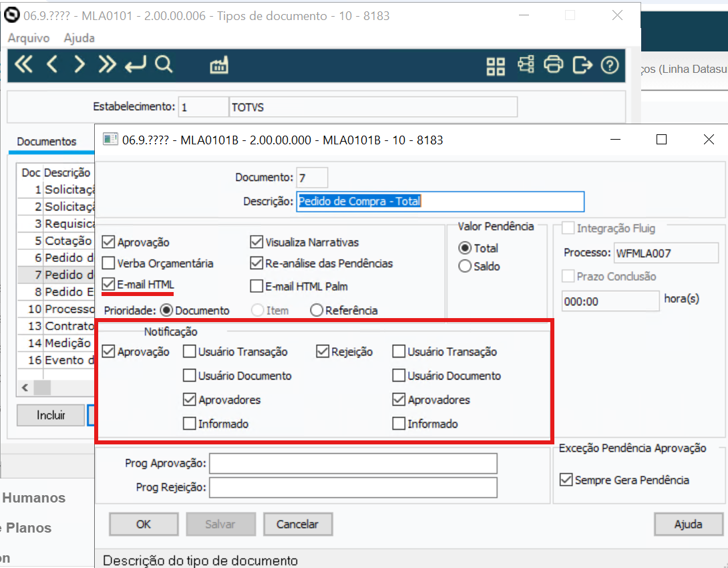Screen dimensions: 728x568
Task: Select document row 3 Requisição
Action: 55,224
